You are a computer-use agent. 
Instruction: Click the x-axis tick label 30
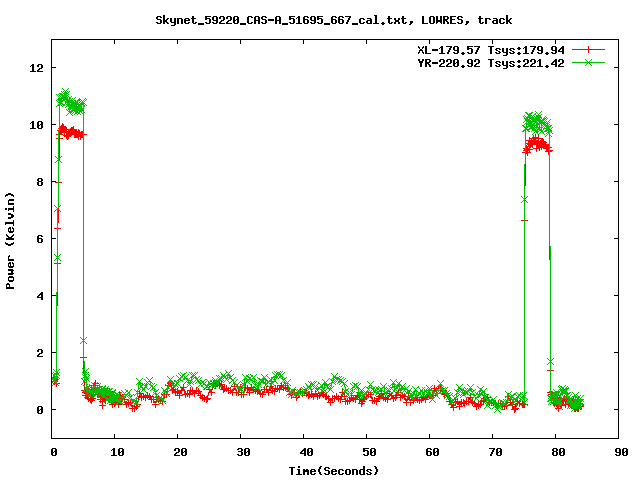tap(243, 452)
